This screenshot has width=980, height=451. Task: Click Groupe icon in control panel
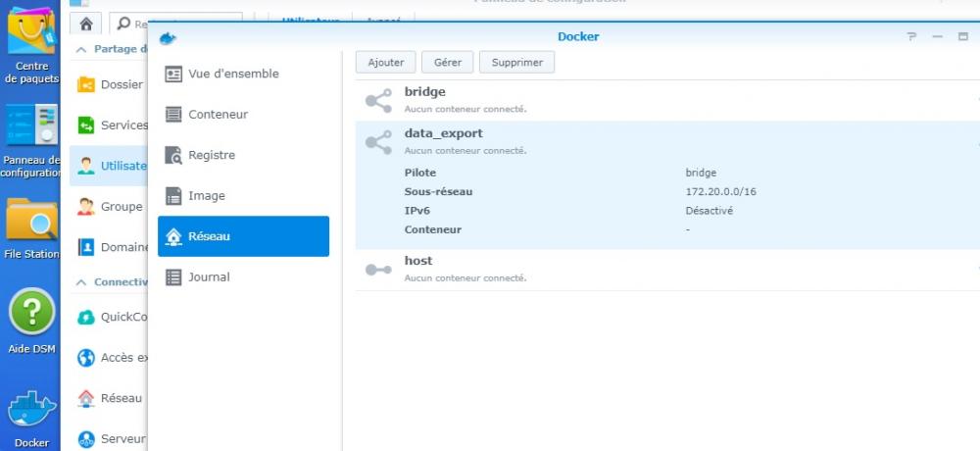click(85, 207)
